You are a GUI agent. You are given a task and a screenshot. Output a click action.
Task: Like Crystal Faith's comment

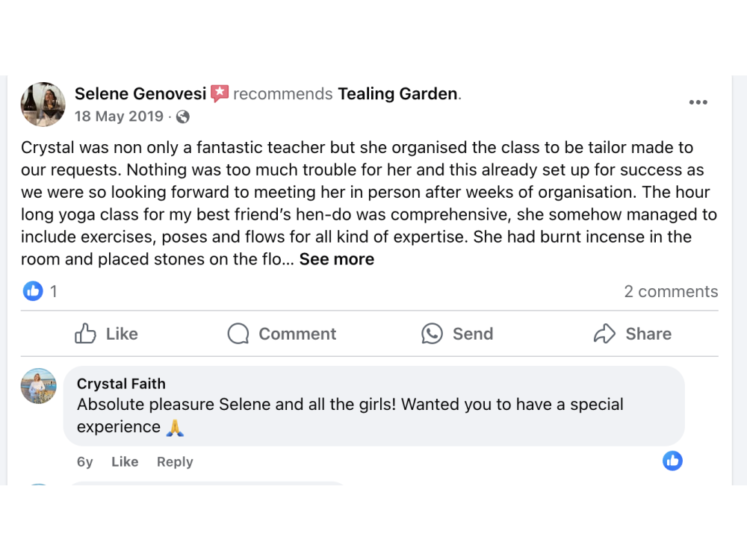click(125, 462)
